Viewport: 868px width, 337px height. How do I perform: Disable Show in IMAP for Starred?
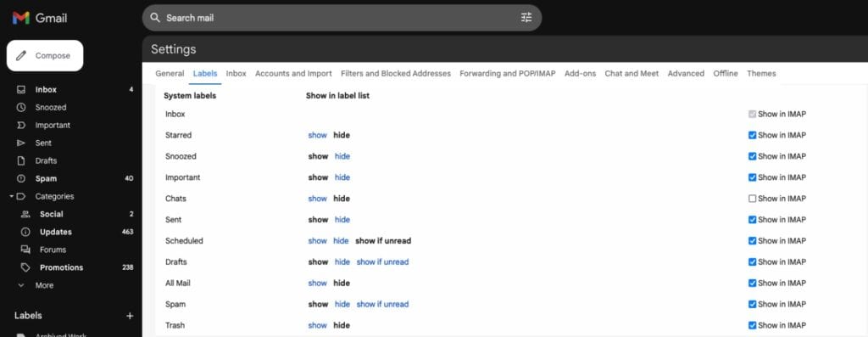(752, 135)
